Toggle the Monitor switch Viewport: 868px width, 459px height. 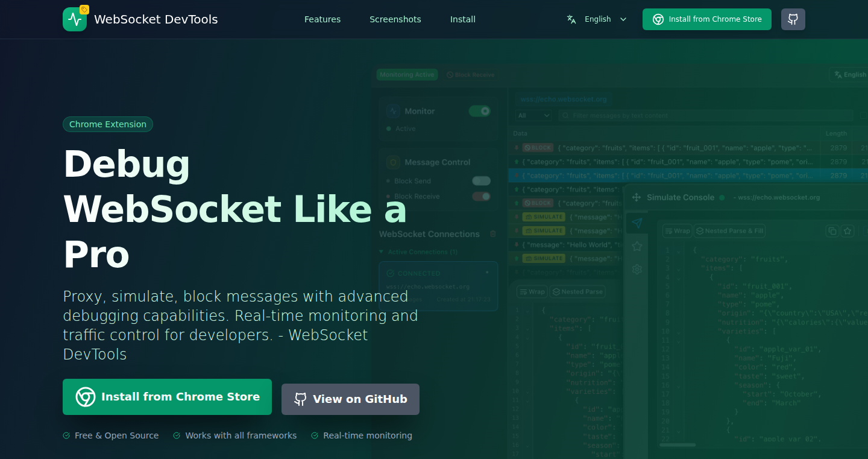coord(480,111)
